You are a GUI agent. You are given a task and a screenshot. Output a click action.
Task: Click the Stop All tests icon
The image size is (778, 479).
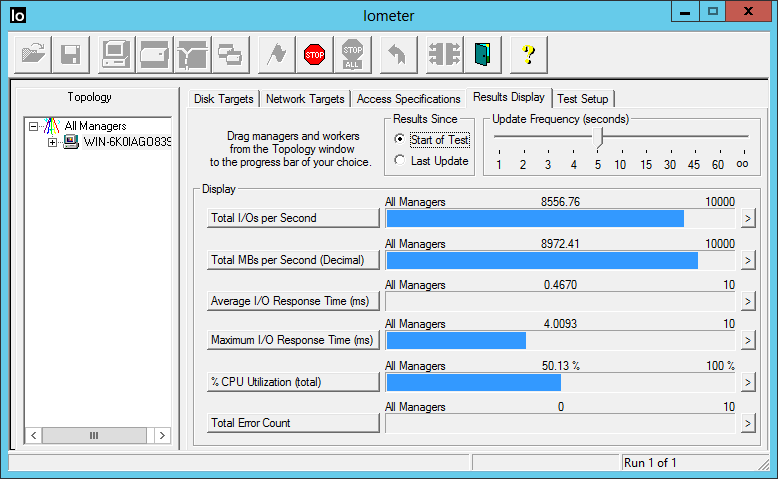(x=353, y=55)
